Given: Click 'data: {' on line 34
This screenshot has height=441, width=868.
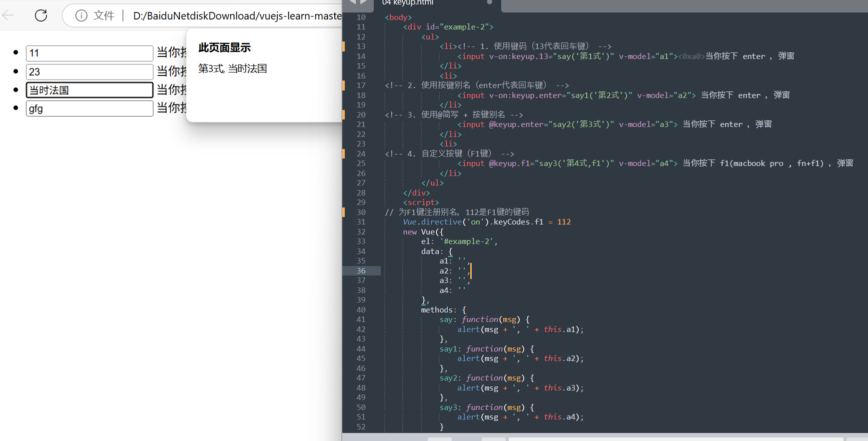Looking at the screenshot, I should click(437, 251).
